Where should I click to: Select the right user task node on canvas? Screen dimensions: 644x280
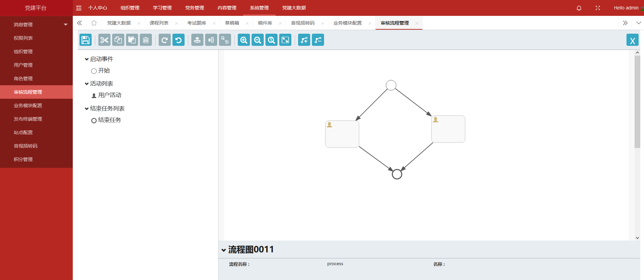coord(448,129)
